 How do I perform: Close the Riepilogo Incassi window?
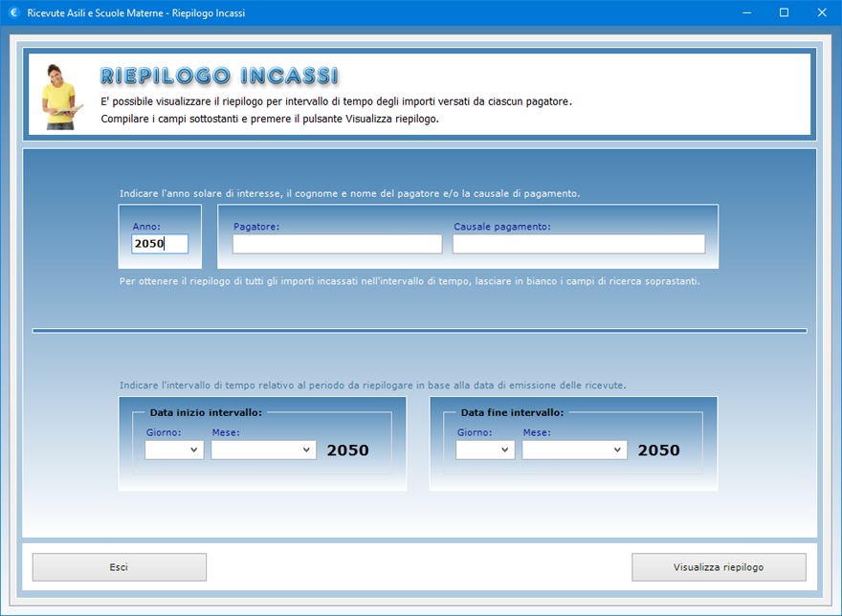pos(821,12)
